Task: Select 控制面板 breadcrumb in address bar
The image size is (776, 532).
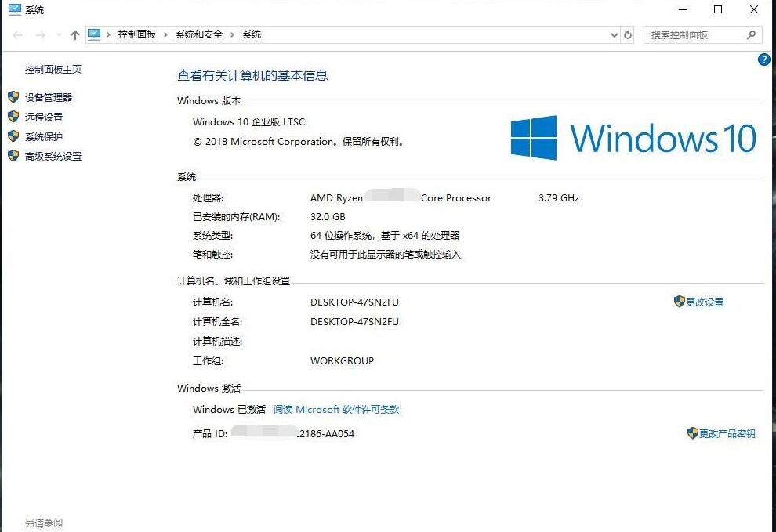Action: click(x=136, y=34)
